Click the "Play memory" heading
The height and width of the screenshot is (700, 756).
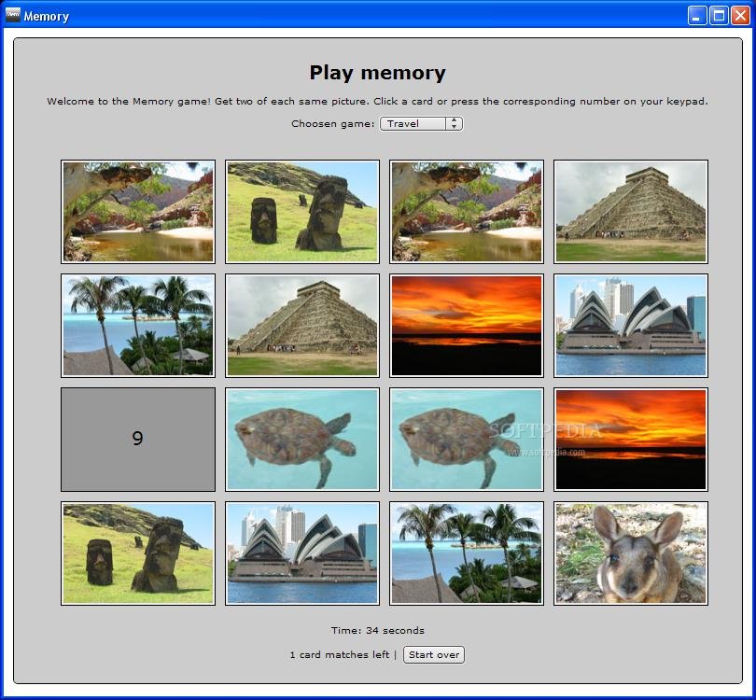click(377, 73)
